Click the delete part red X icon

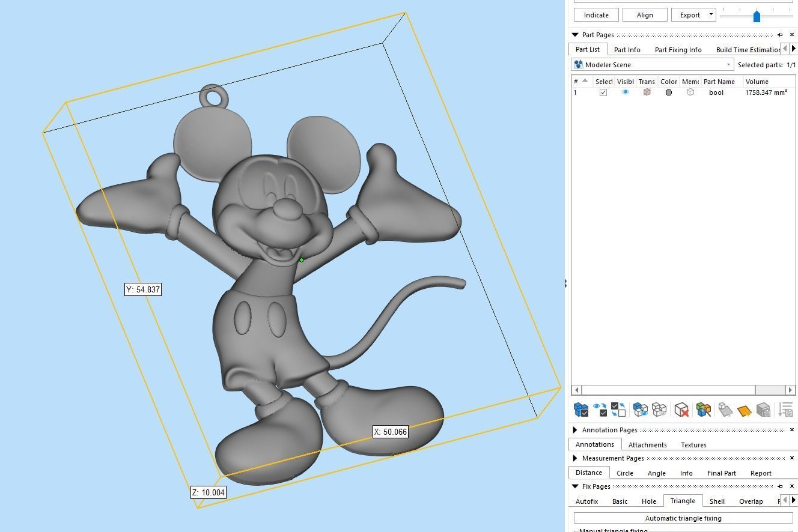click(x=681, y=410)
